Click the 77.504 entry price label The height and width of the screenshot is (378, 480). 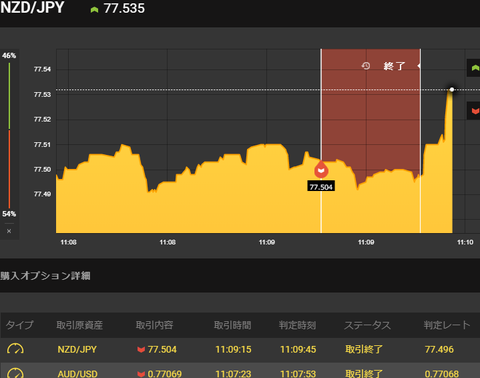[x=321, y=186]
